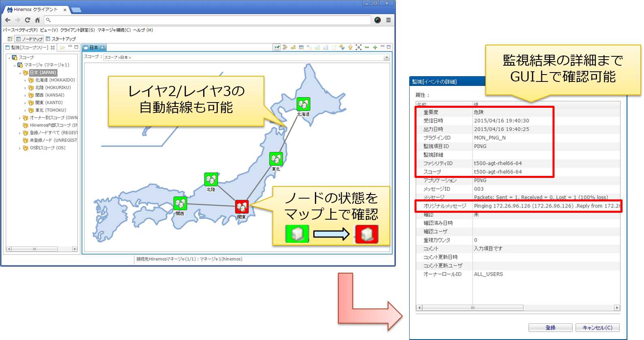Viewport: 644px width, 340px height.
Task: Select the 重要度 value 危険 cell
Action: (479, 112)
